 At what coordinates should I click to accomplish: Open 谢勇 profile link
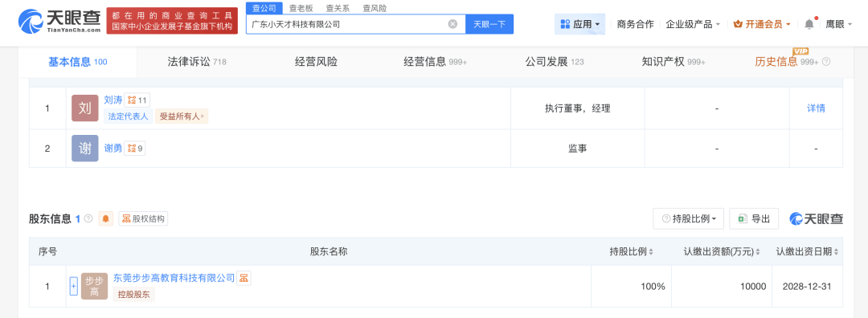point(113,149)
